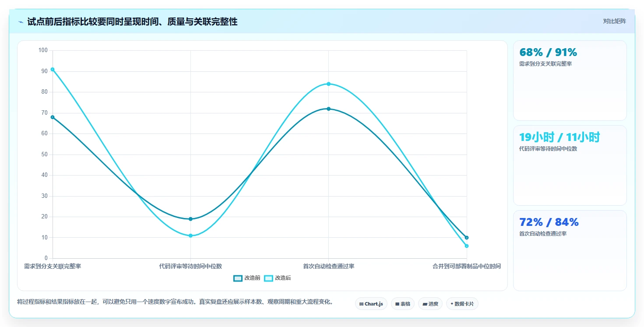Viewport: 644px width, 327px height.
Task: Click the 改造前 data point at 19
Action: point(190,219)
